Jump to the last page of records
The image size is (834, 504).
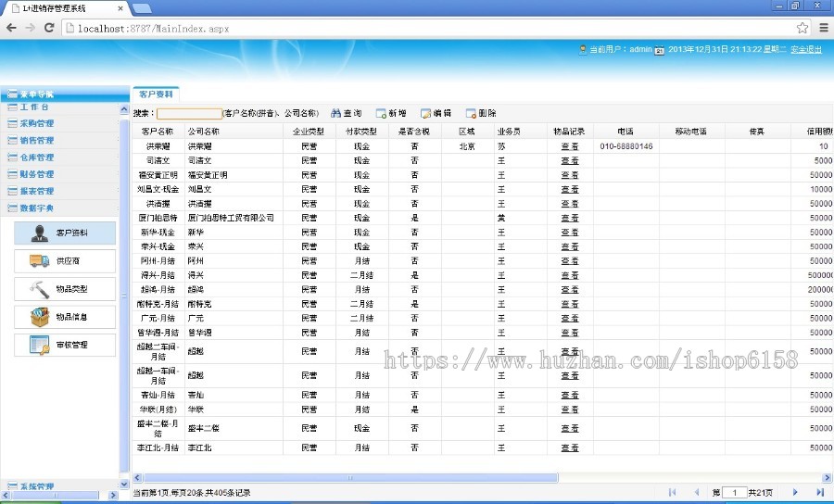click(x=820, y=492)
